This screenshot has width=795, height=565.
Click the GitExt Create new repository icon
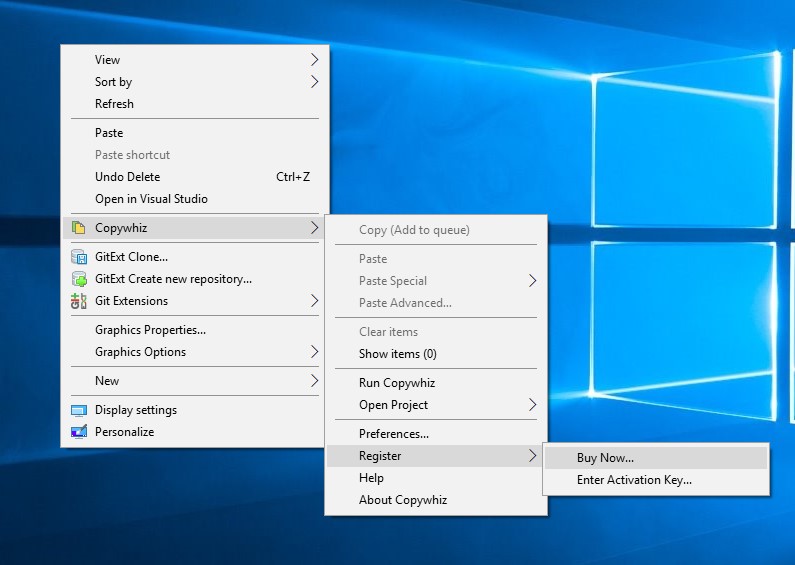[x=79, y=279]
